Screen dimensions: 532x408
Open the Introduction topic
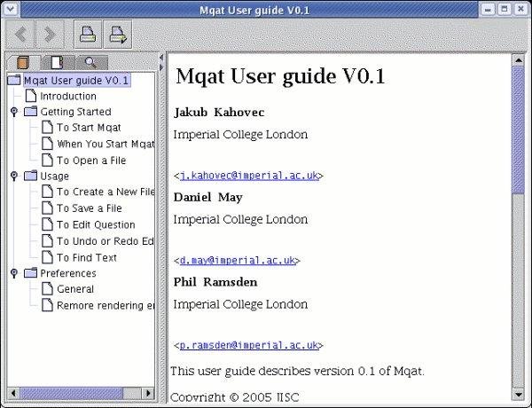click(68, 96)
